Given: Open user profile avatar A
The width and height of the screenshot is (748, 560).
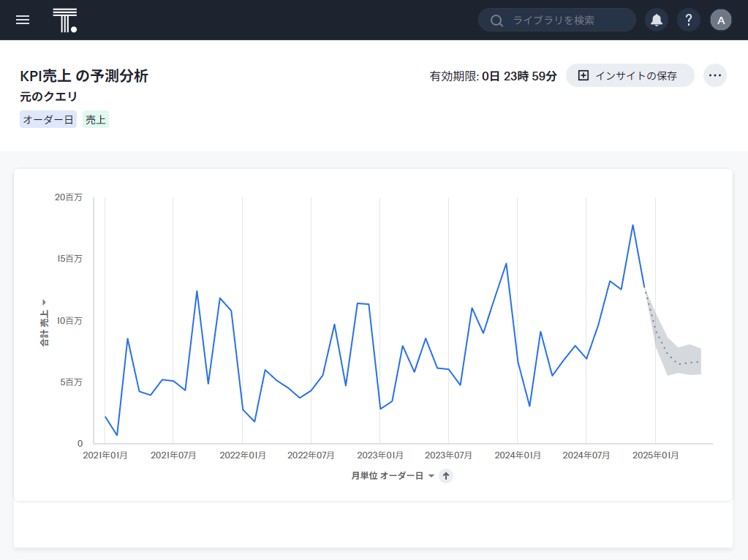Looking at the screenshot, I should tap(720, 20).
